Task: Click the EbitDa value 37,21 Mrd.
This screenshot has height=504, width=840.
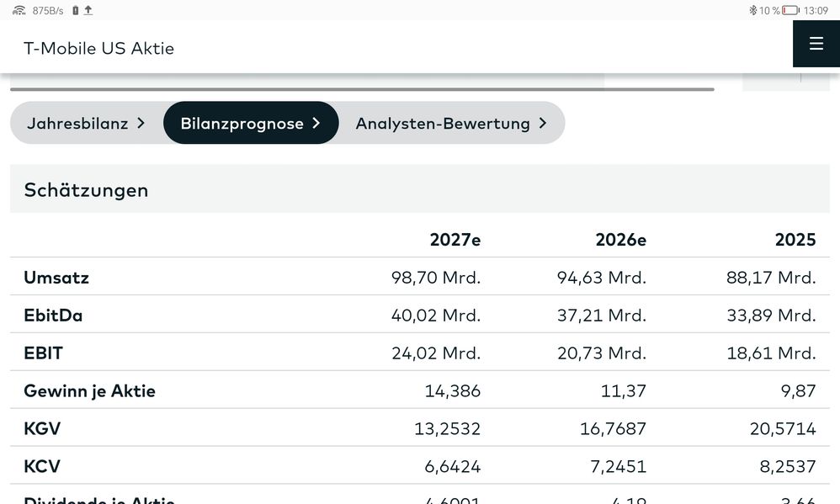Action: [602, 315]
